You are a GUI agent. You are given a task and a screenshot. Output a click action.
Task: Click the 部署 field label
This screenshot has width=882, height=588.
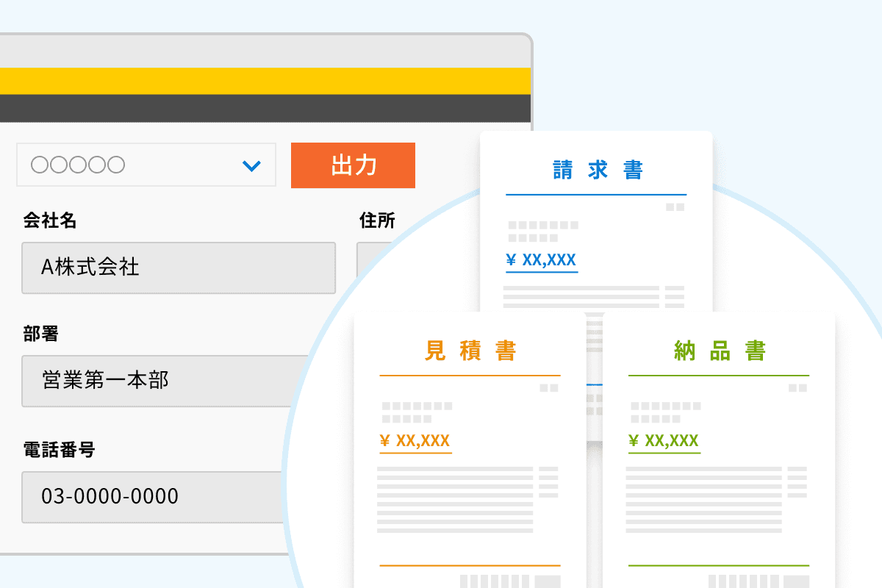pos(40,334)
